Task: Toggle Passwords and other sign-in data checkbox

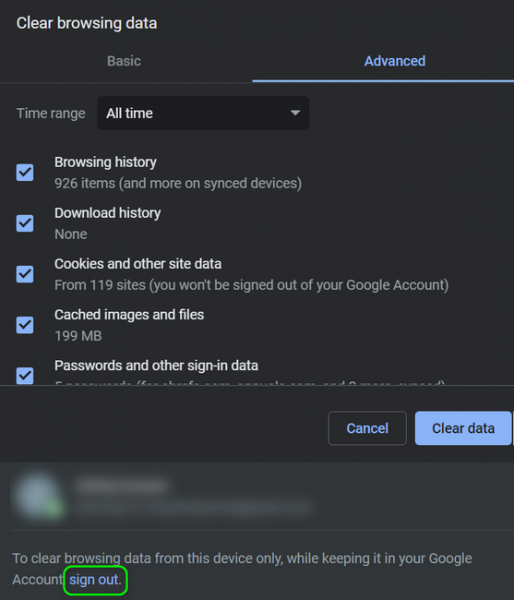Action: click(x=25, y=376)
